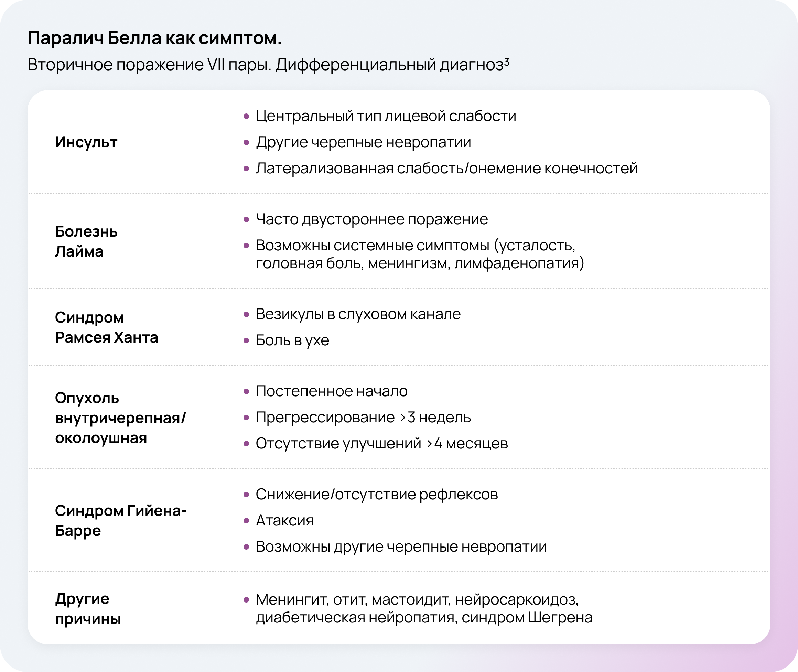Click the 'Синдром Рамсея Ханта' row header
The width and height of the screenshot is (798, 672).
click(106, 327)
